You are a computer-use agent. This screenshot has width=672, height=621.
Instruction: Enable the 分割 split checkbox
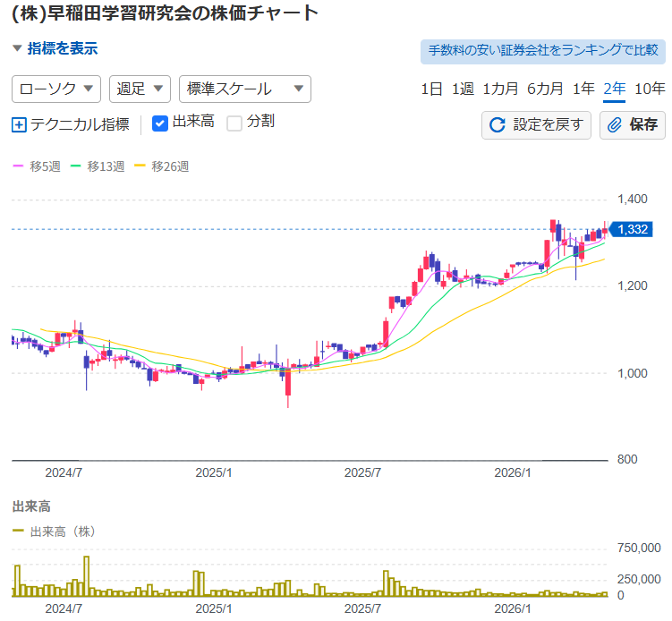(234, 123)
